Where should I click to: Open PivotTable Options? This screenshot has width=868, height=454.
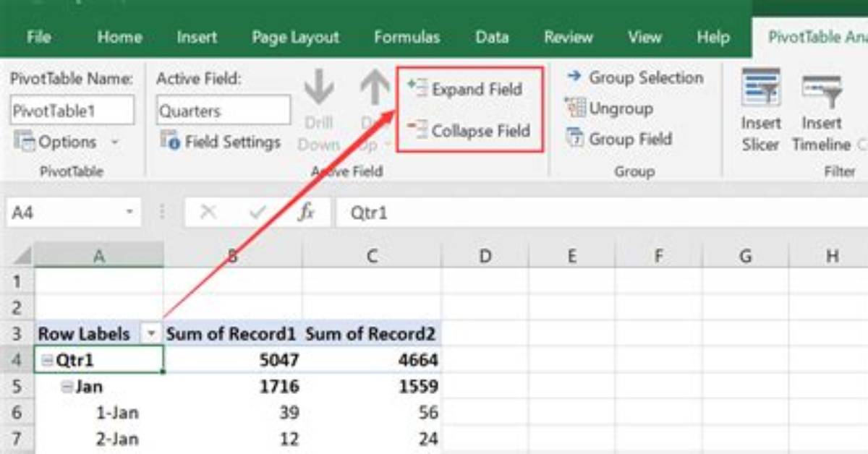pyautogui.click(x=55, y=142)
